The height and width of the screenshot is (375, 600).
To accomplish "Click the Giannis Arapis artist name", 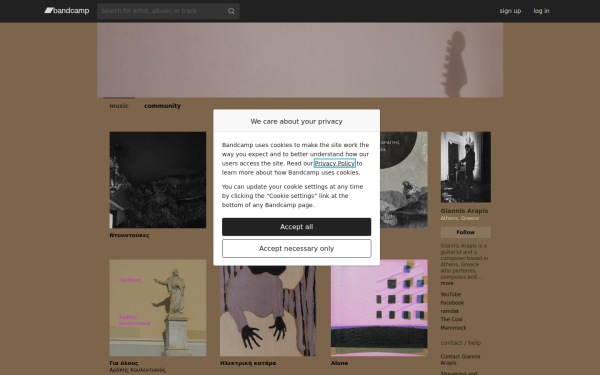I will (x=464, y=211).
